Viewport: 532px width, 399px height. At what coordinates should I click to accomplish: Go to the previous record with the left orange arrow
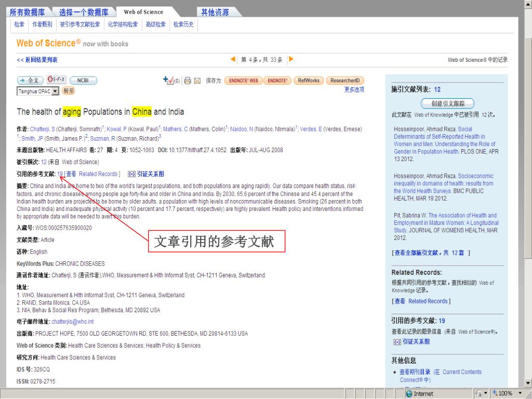pyautogui.click(x=233, y=59)
